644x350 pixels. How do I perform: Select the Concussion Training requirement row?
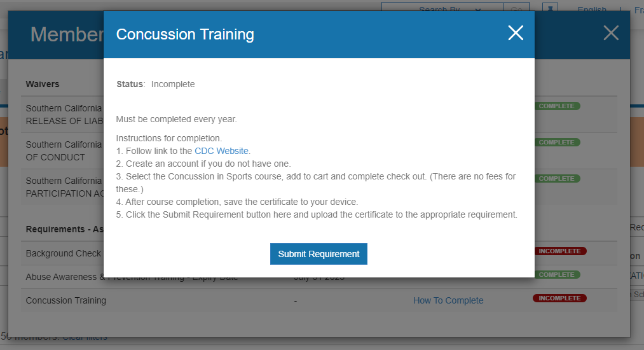tap(65, 300)
